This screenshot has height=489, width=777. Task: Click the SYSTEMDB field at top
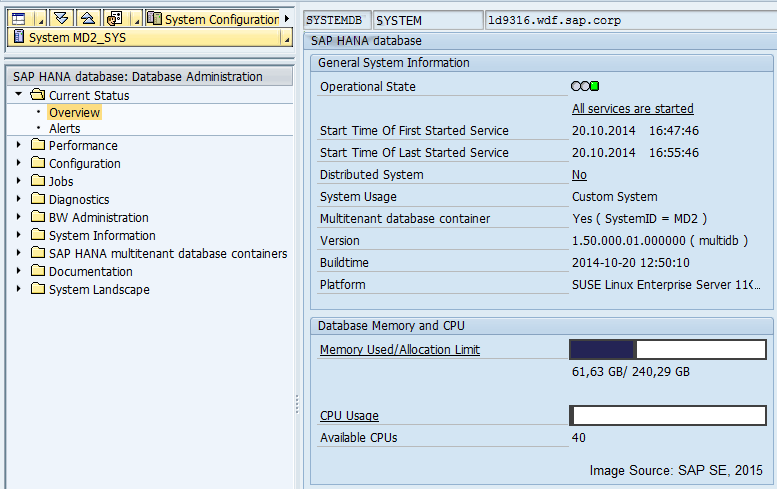click(x=336, y=20)
